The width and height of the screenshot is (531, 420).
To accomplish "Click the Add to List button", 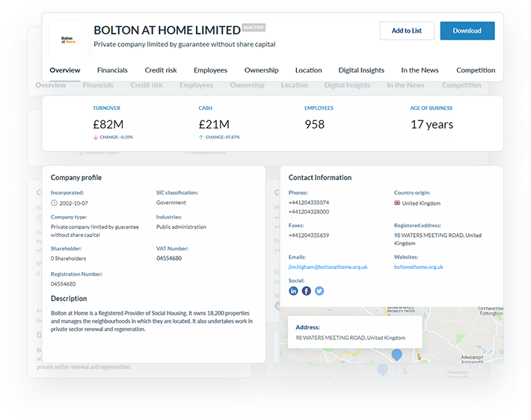I will [x=407, y=31].
